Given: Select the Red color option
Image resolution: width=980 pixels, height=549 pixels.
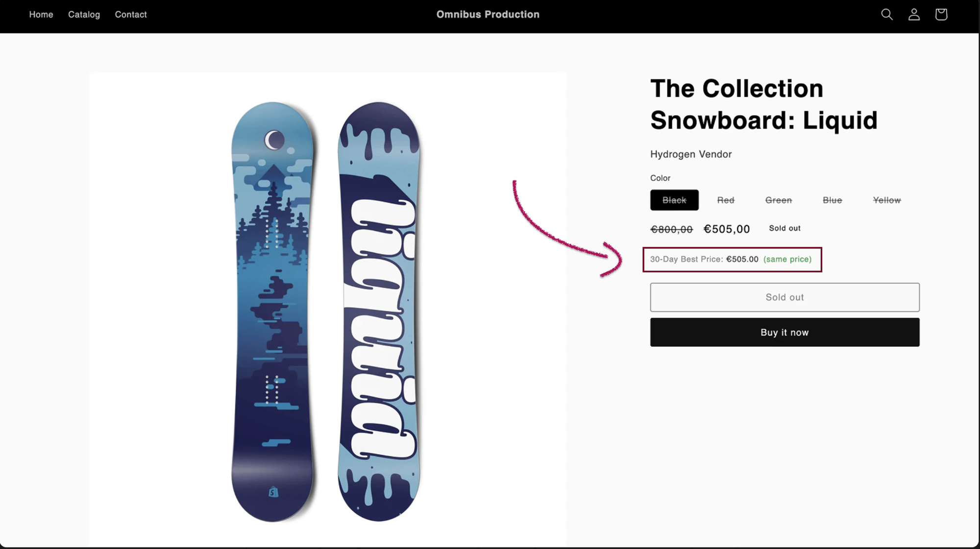Looking at the screenshot, I should [x=726, y=200].
